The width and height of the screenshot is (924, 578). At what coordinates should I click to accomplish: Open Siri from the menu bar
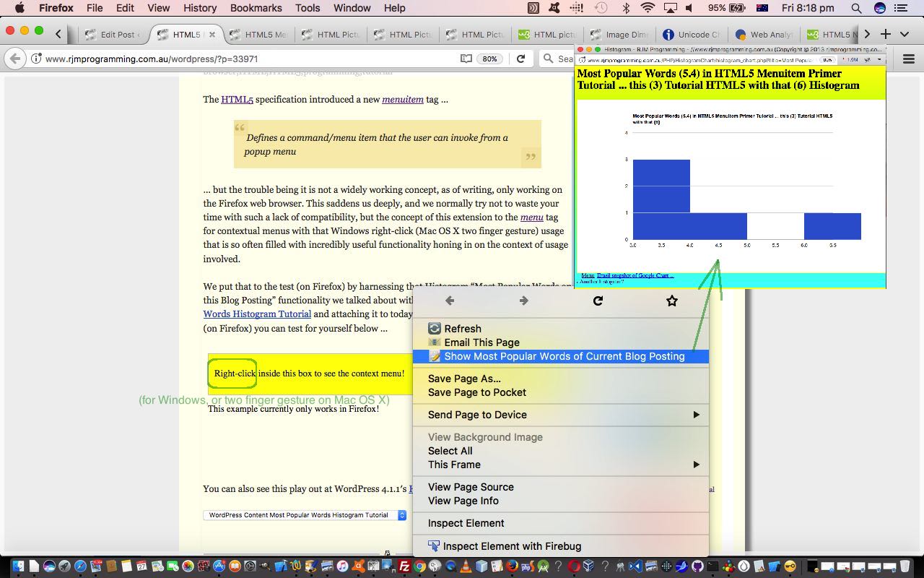click(879, 8)
